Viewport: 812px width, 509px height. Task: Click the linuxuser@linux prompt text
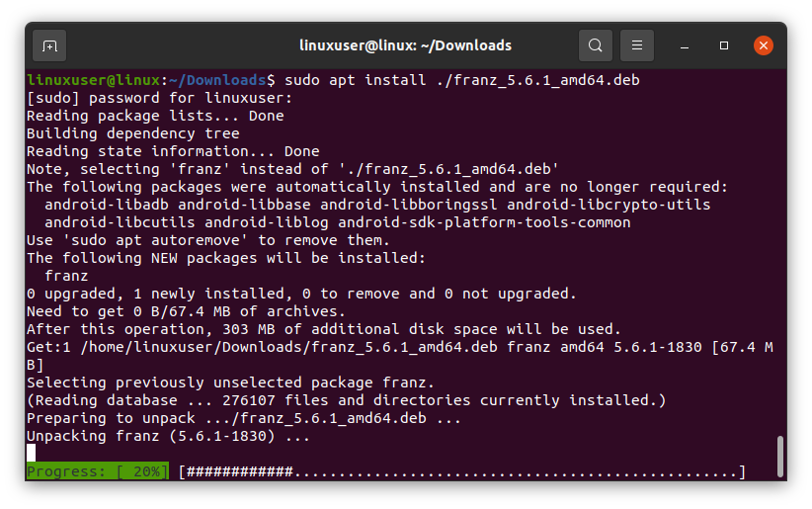click(94, 80)
